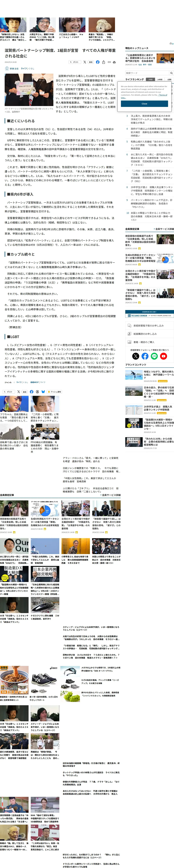174x868 pixels.
Task: Select the 24時間 ranking tab
Action: [x=160, y=80]
